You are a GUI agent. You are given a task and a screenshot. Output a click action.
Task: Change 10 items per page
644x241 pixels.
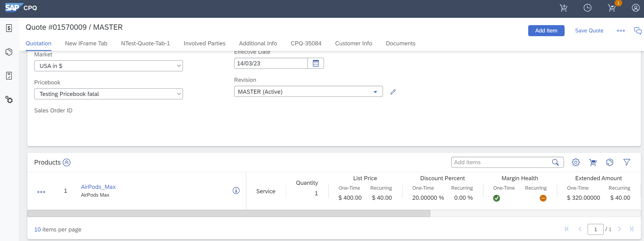[38, 229]
